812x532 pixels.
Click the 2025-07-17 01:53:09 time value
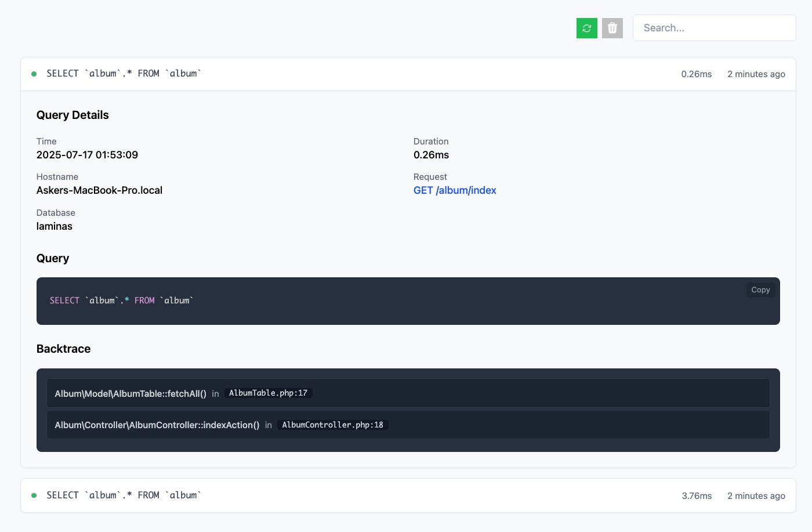coord(87,155)
